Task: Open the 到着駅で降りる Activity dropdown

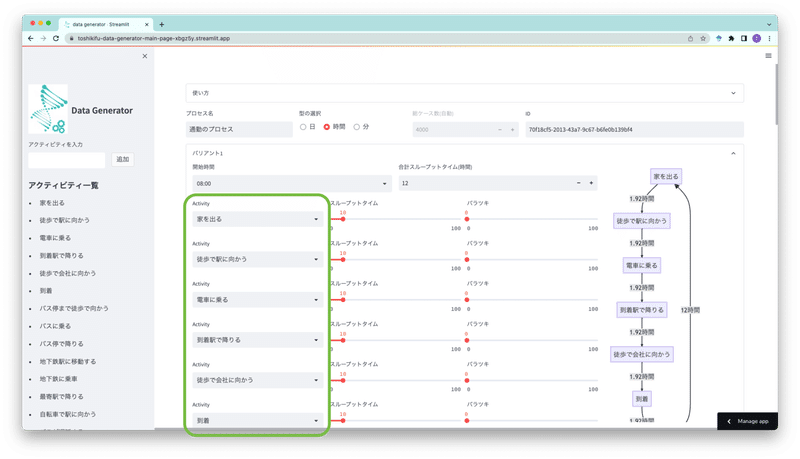Action: (x=258, y=340)
